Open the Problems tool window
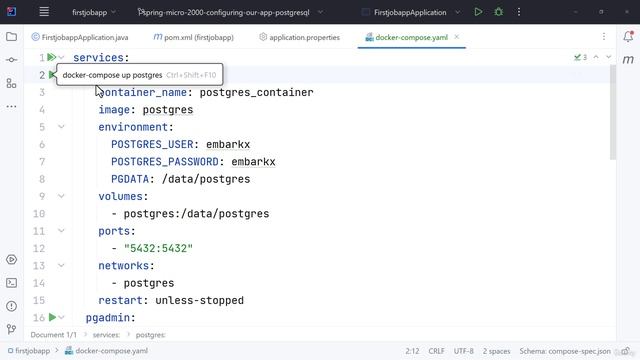This screenshot has width=640, height=360. coord(11,306)
